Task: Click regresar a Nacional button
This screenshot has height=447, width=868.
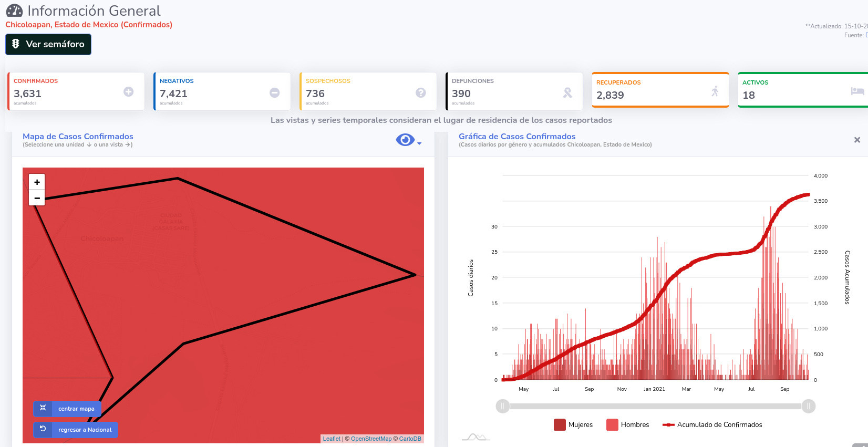Action: click(x=76, y=430)
